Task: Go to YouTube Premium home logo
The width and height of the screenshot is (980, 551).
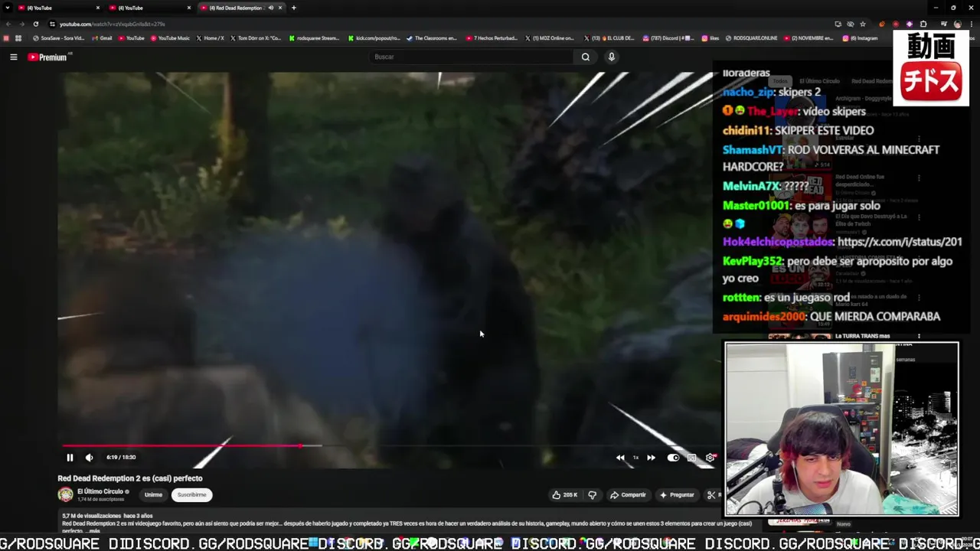Action: pyautogui.click(x=47, y=57)
